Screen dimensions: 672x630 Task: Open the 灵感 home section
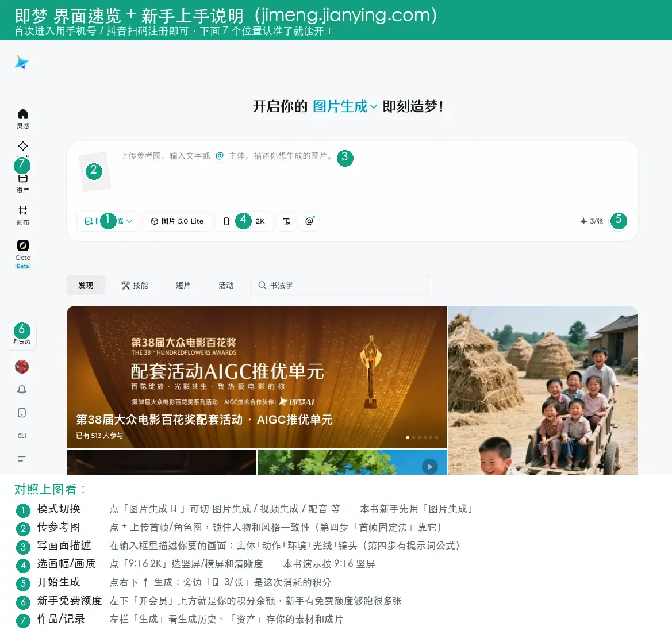pos(23,119)
